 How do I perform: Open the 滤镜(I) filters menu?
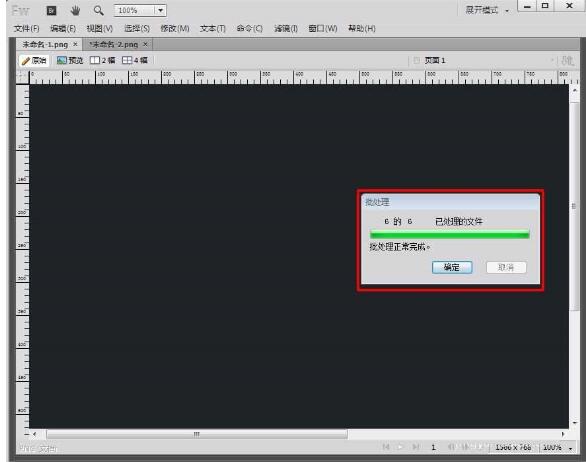point(286,28)
